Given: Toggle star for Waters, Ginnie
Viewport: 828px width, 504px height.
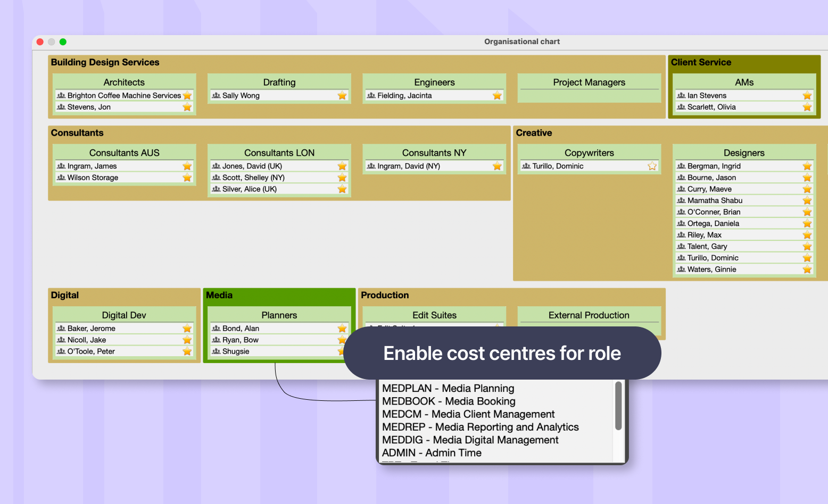Looking at the screenshot, I should (807, 270).
